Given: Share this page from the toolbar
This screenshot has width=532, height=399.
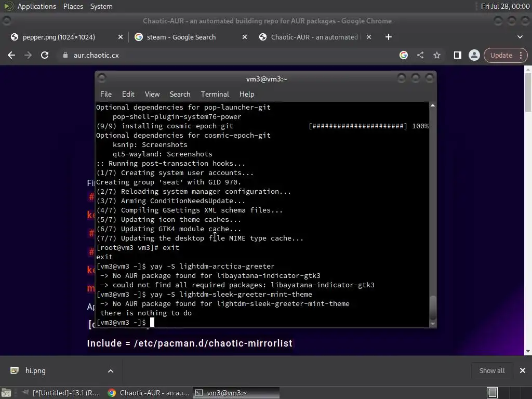Looking at the screenshot, I should tap(420, 55).
